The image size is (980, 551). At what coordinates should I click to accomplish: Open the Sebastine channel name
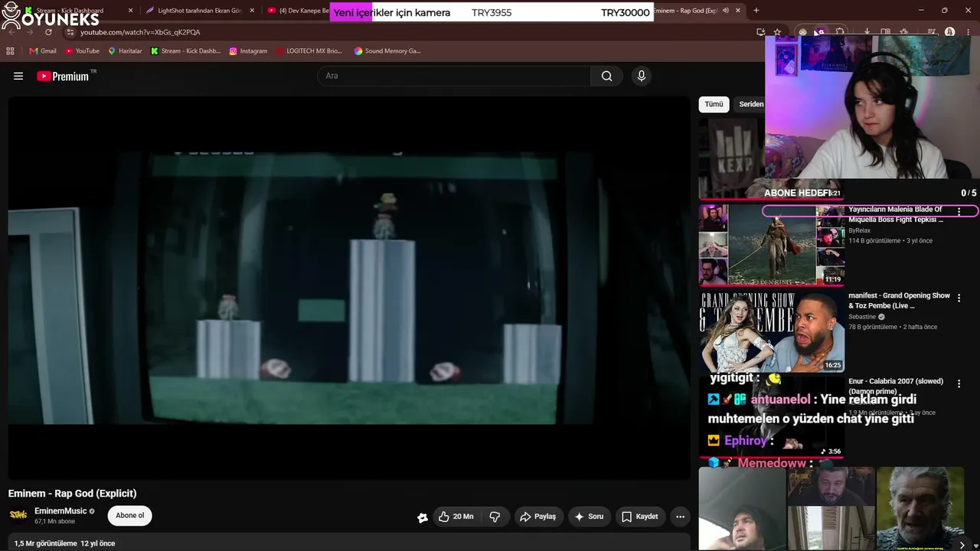[x=862, y=317]
